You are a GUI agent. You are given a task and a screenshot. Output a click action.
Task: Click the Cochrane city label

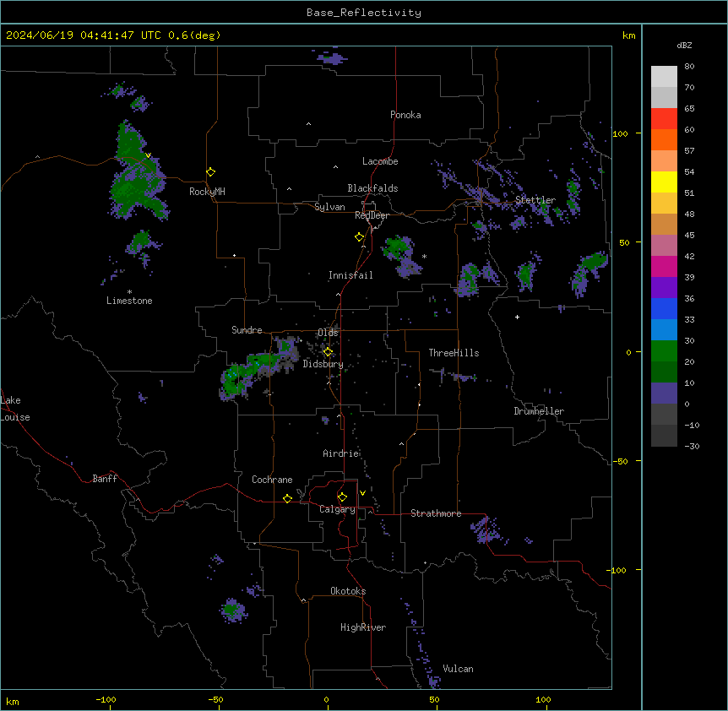pyautogui.click(x=272, y=480)
